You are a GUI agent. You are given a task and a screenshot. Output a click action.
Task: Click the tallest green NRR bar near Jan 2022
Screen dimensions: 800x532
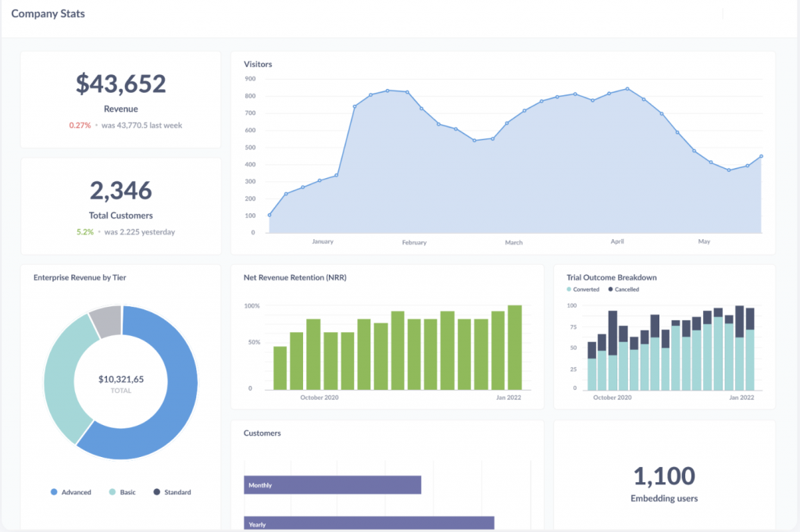[x=515, y=348]
